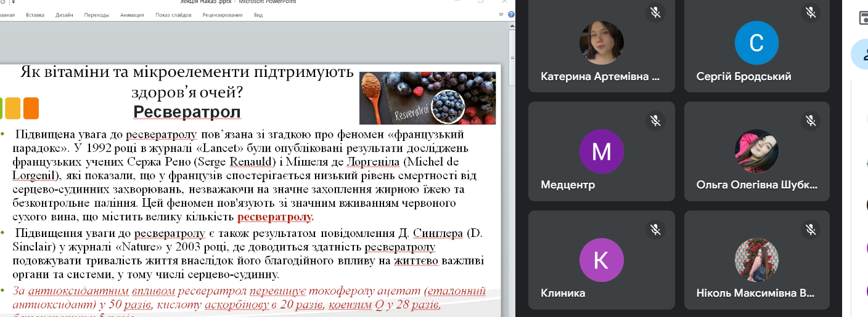
Task: Click muted mic icon on Клиника tile
Action: point(655,230)
